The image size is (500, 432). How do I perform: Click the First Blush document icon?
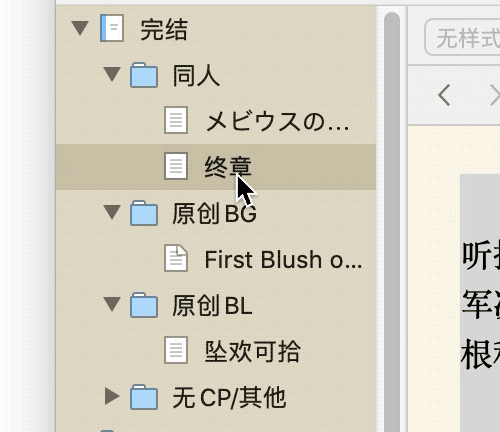click(176, 258)
